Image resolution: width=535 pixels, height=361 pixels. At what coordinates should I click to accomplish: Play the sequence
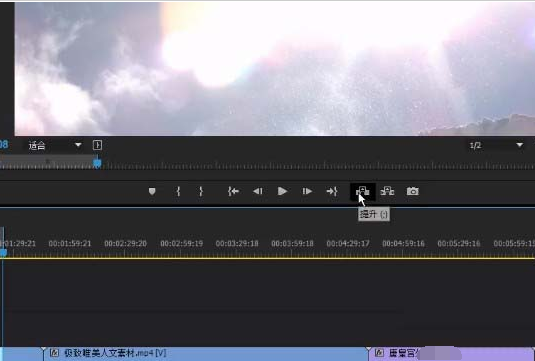pos(282,191)
